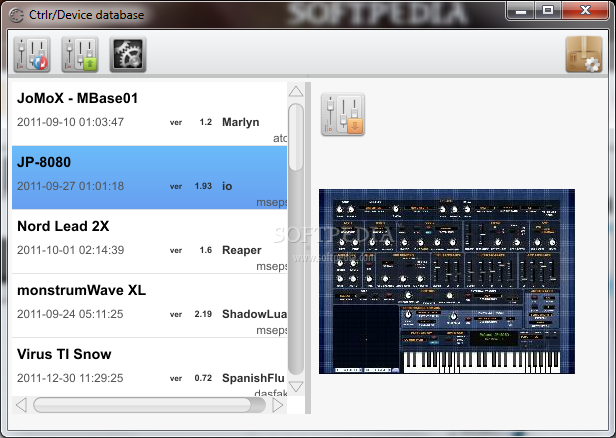Click the list scroll up arrow
Screen dimensions: 616x438
pyautogui.click(x=296, y=92)
